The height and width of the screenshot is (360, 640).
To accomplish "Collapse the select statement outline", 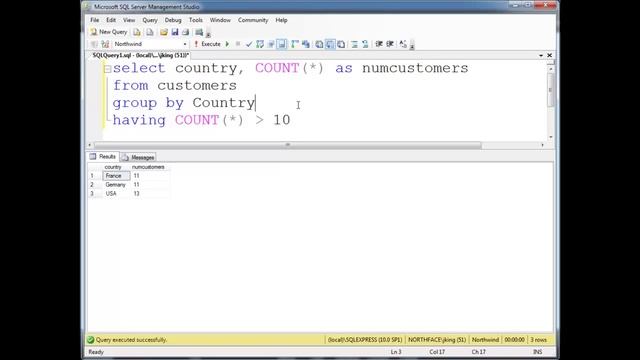I will [x=108, y=69].
